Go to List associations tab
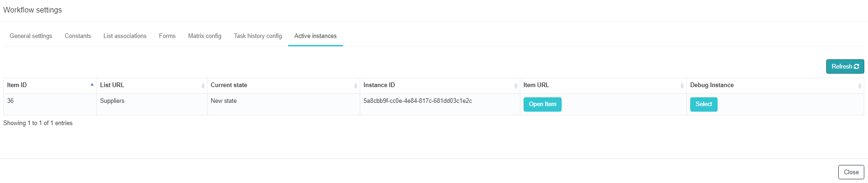The height and width of the screenshot is (183, 868). (x=125, y=36)
